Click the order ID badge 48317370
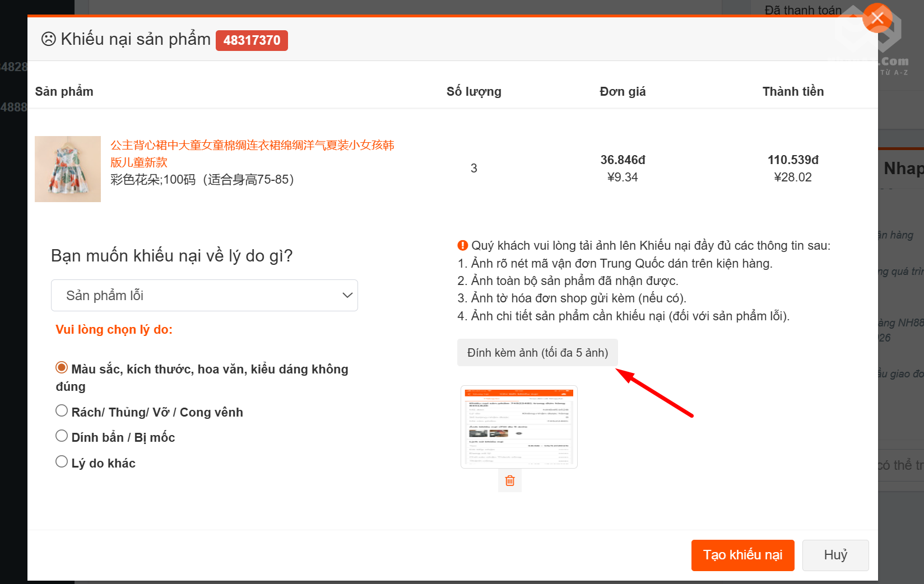Image resolution: width=924 pixels, height=584 pixels. click(x=252, y=40)
